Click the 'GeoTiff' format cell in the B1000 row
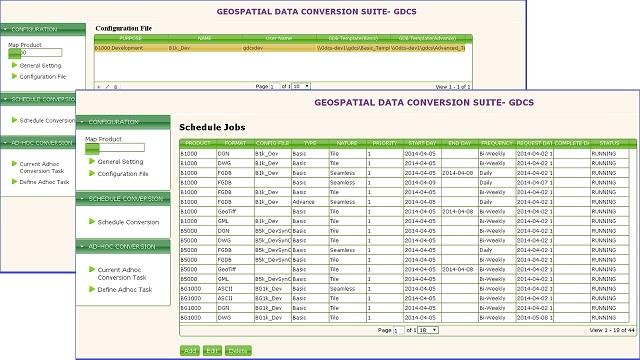The width and height of the screenshot is (640, 360). click(235, 212)
